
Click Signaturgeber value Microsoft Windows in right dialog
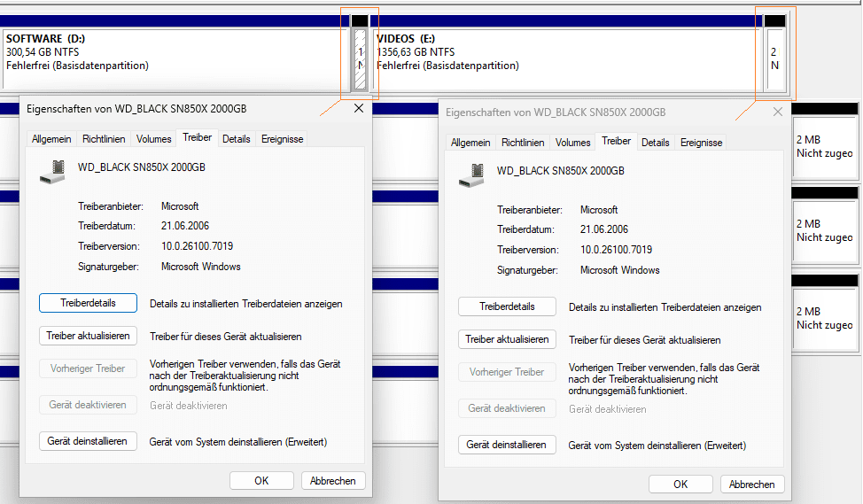coord(619,270)
